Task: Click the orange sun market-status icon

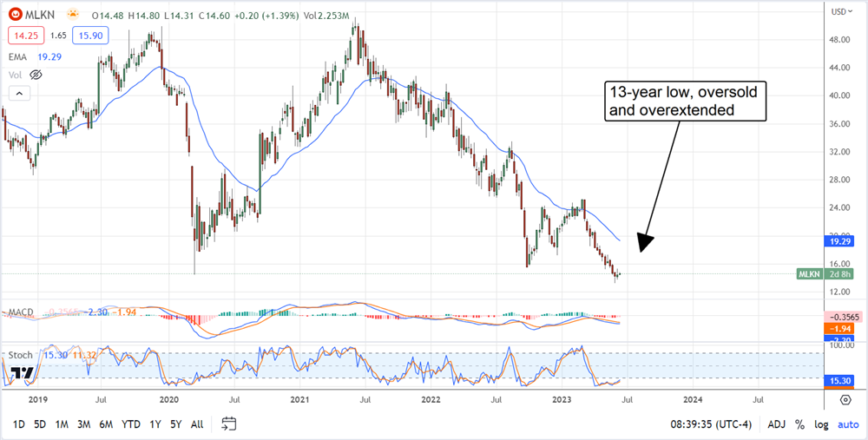Action: [x=73, y=14]
